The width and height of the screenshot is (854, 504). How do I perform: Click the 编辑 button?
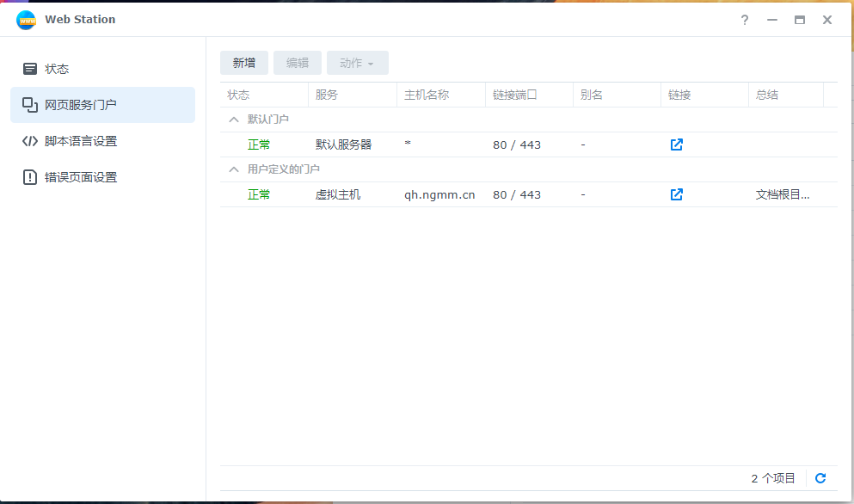[x=298, y=62]
